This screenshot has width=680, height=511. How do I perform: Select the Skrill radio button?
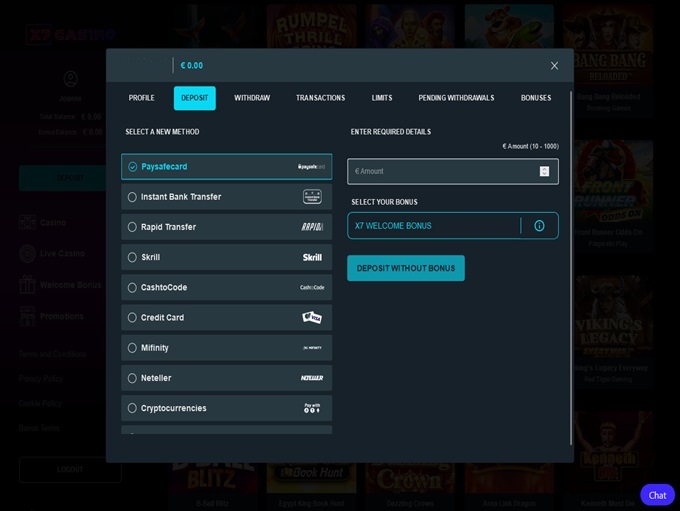[132, 257]
